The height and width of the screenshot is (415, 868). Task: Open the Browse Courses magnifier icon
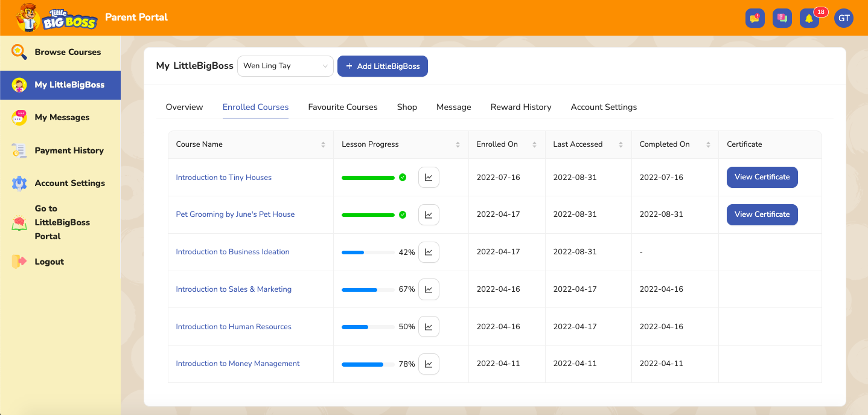click(x=19, y=52)
